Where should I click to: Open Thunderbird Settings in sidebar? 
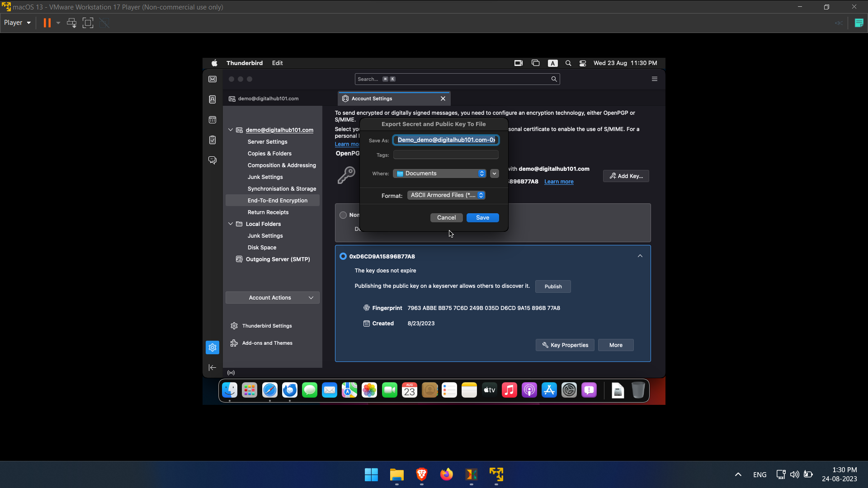[267, 326]
